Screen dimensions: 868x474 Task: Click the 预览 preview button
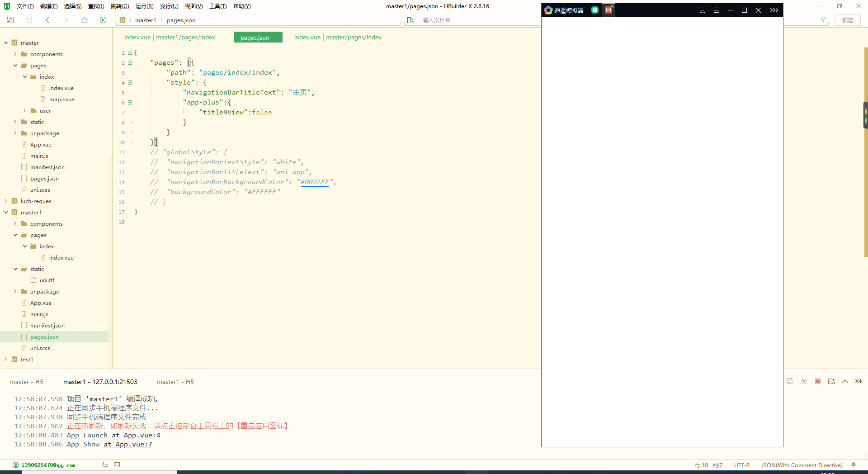point(848,20)
